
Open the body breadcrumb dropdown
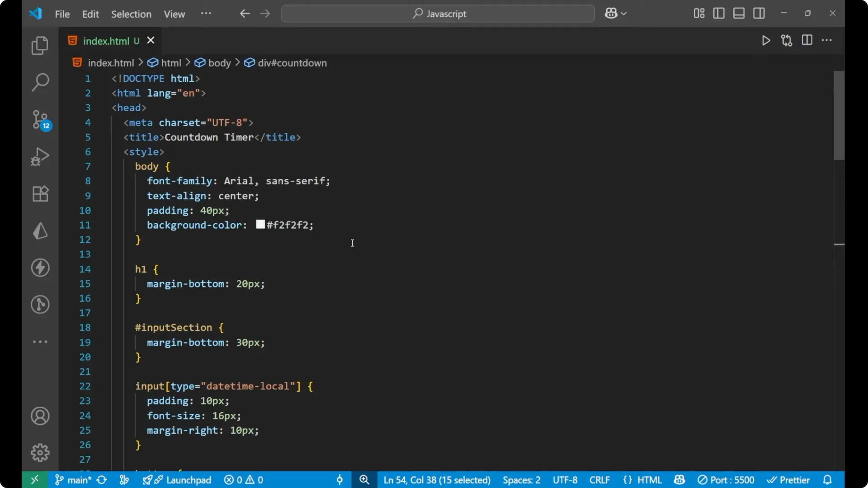click(x=220, y=63)
